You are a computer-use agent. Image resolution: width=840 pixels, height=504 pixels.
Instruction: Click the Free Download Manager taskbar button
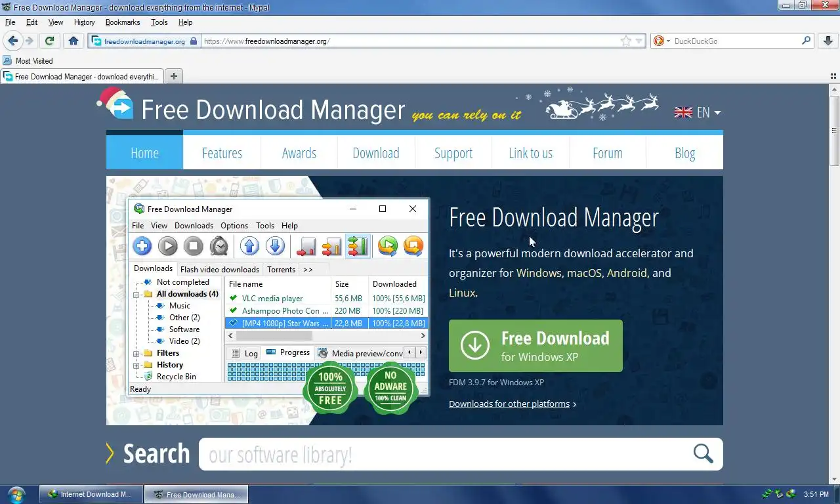click(x=196, y=494)
